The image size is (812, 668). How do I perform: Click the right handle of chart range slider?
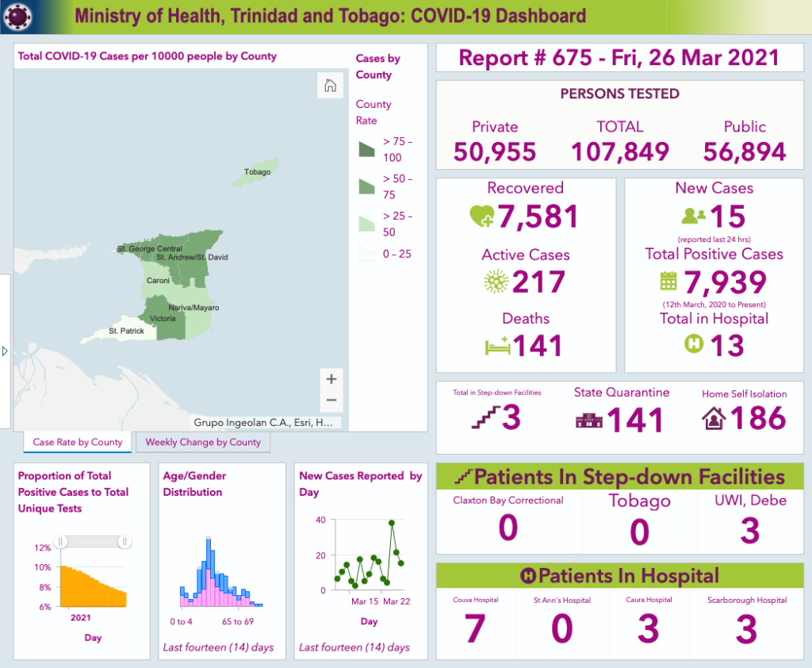(124, 542)
